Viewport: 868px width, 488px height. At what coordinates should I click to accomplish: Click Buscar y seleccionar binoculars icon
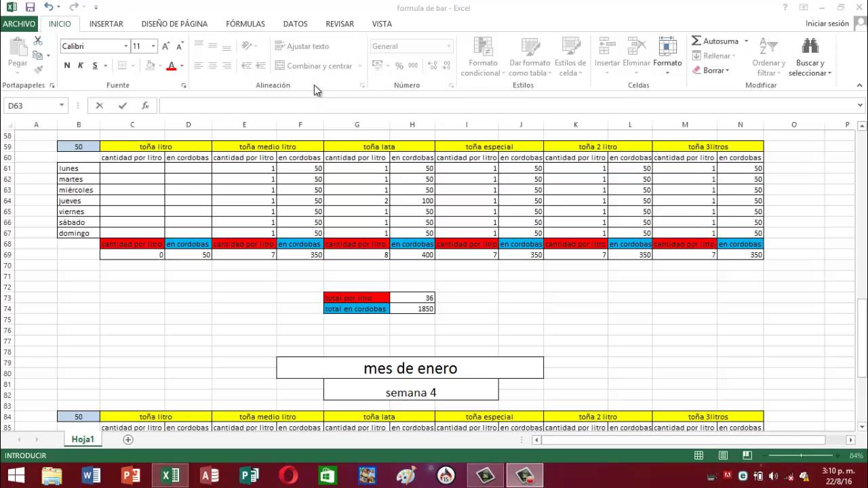(810, 56)
